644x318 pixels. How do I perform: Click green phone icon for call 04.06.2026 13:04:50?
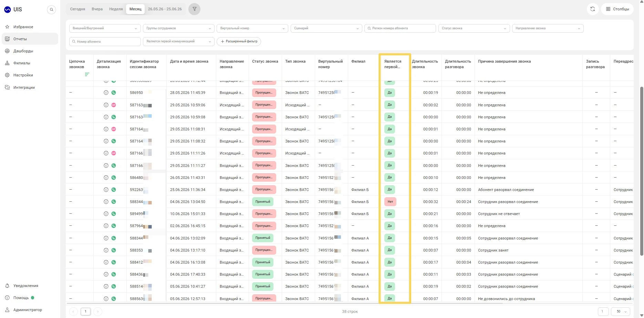pyautogui.click(x=114, y=202)
